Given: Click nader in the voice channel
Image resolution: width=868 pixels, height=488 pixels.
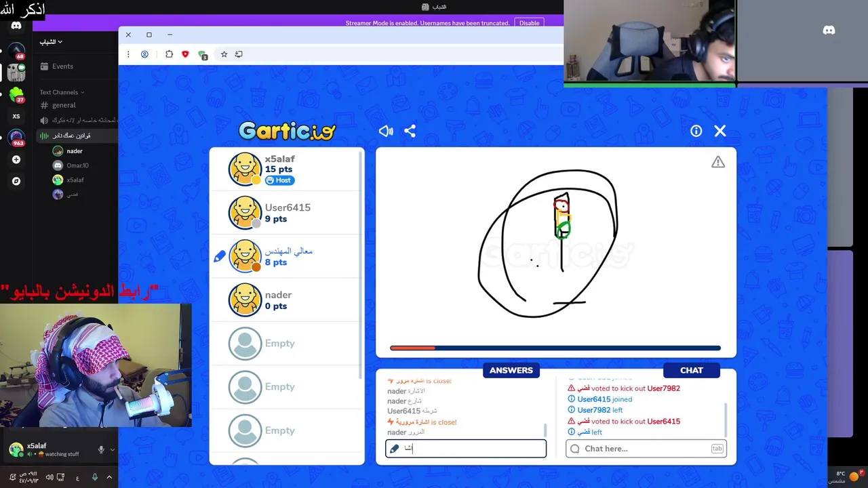Looking at the screenshot, I should pos(68,151).
